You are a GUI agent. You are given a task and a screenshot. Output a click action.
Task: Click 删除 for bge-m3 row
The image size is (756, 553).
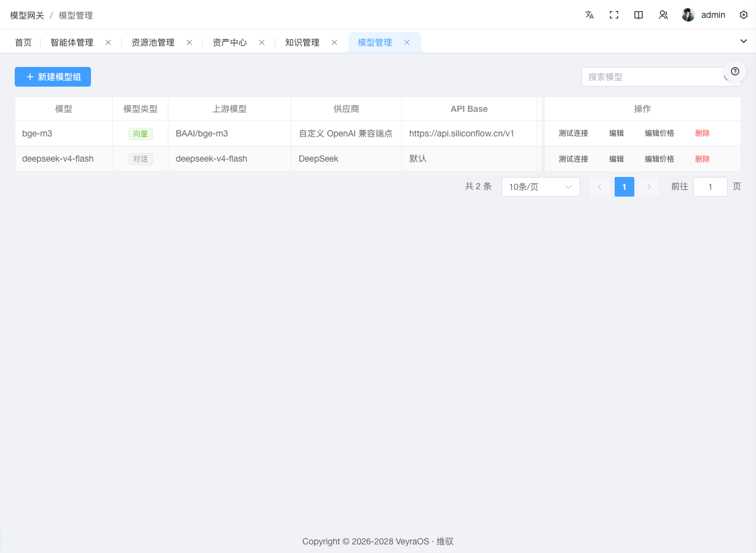pyautogui.click(x=703, y=133)
